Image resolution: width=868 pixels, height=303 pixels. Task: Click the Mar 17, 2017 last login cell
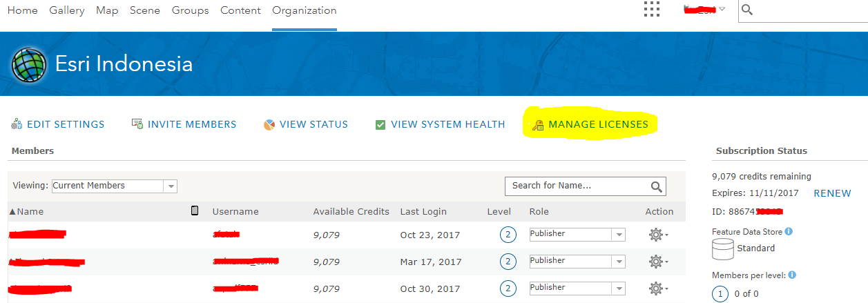click(431, 262)
